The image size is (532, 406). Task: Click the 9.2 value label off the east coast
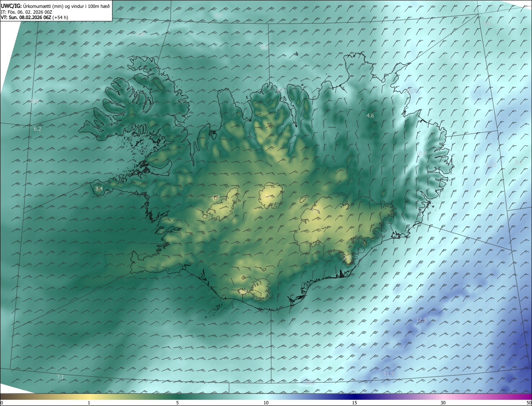518,163
